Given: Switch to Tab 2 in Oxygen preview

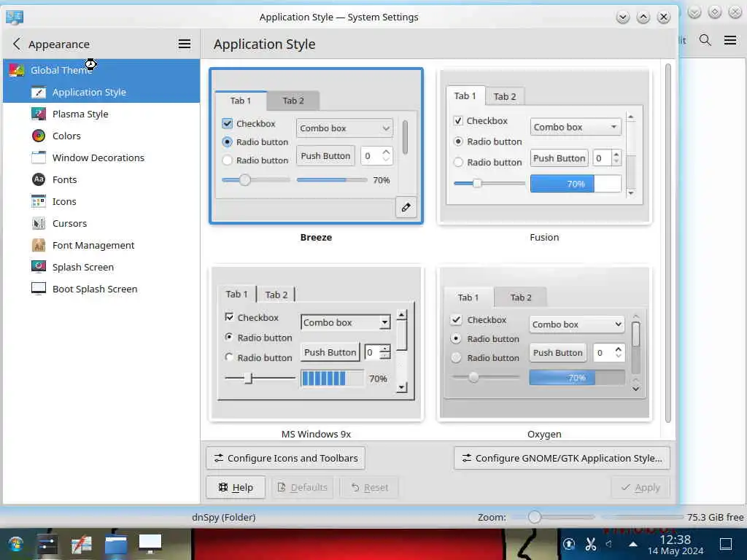Looking at the screenshot, I should pyautogui.click(x=521, y=297).
